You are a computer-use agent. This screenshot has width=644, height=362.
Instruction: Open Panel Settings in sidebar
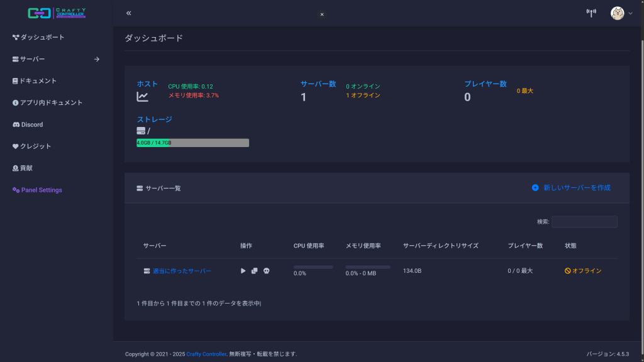coord(42,190)
